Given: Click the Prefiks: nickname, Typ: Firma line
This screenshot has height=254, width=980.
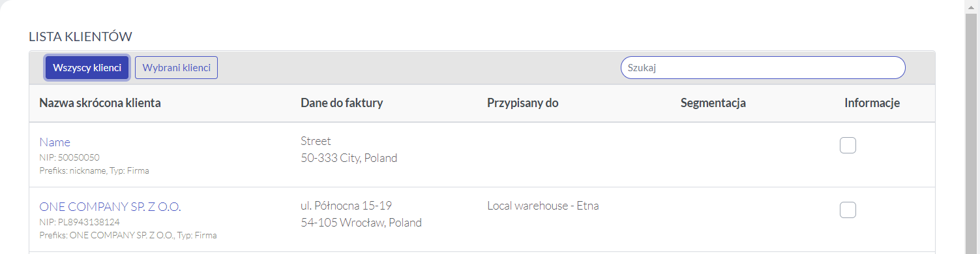Looking at the screenshot, I should [x=94, y=171].
